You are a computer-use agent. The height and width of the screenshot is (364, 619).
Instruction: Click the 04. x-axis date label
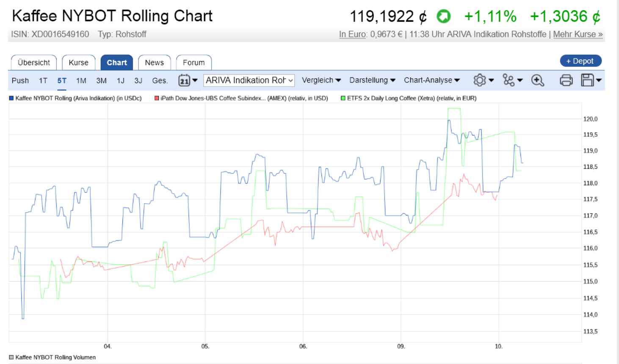[x=108, y=346]
